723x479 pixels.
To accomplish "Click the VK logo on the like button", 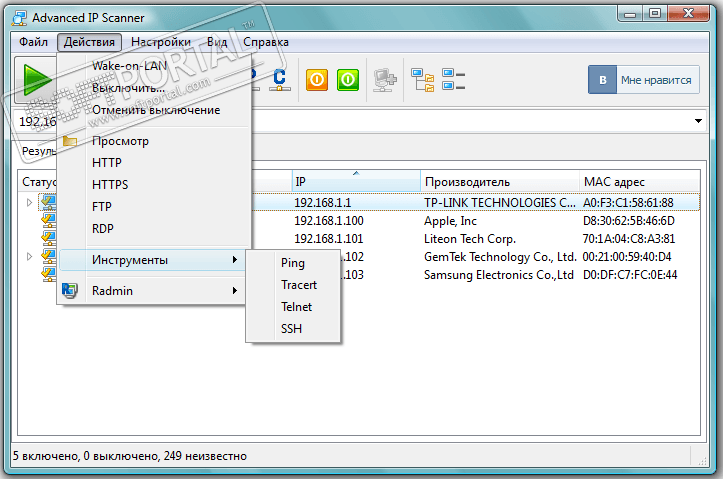I will coord(603,80).
